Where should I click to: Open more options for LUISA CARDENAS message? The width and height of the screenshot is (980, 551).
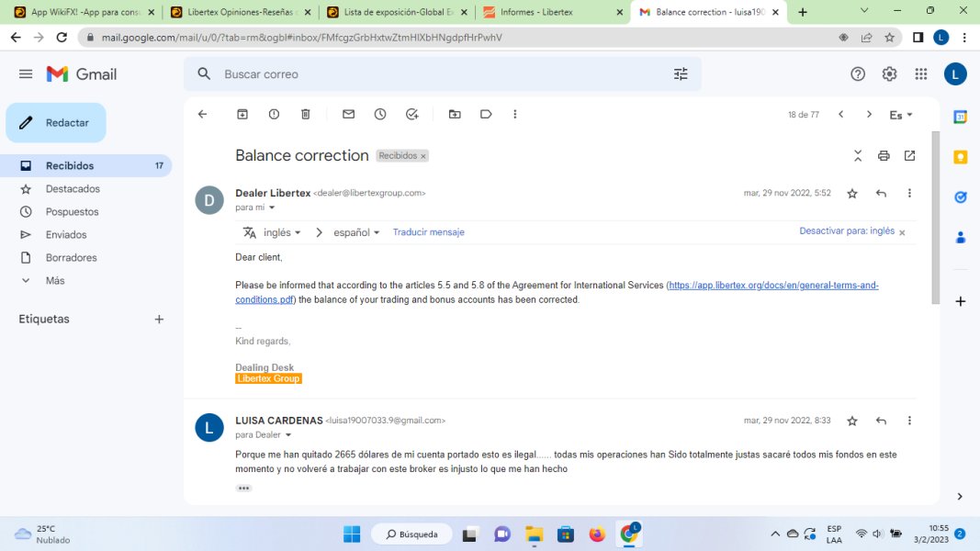[x=909, y=422]
